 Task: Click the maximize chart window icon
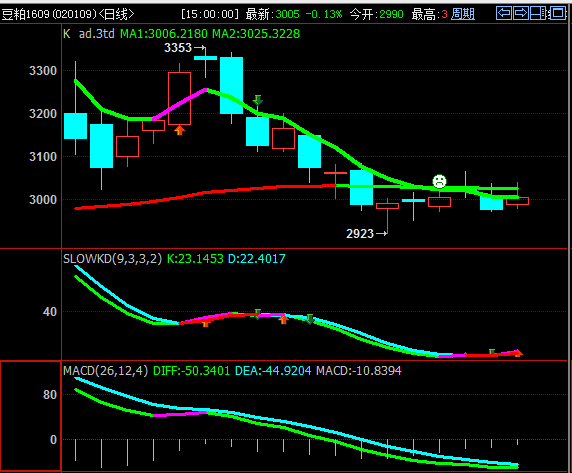(x=557, y=13)
